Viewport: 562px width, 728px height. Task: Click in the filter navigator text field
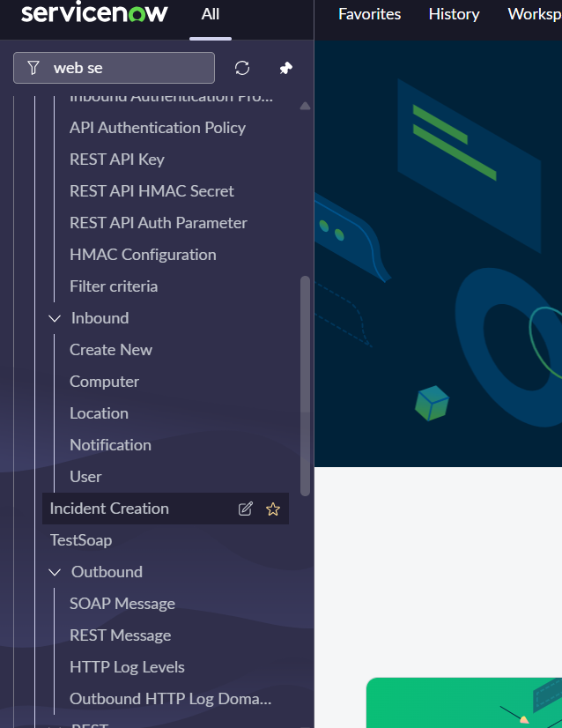pos(128,68)
